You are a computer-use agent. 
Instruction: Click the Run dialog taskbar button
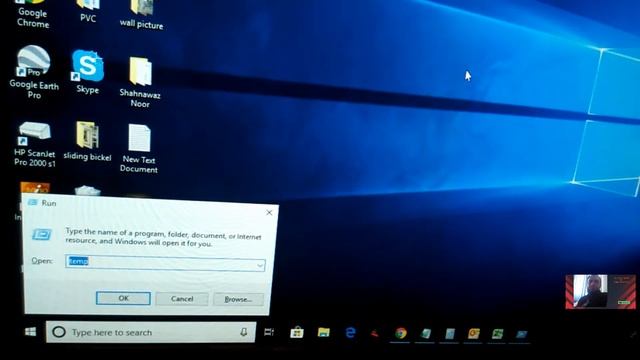(522, 334)
